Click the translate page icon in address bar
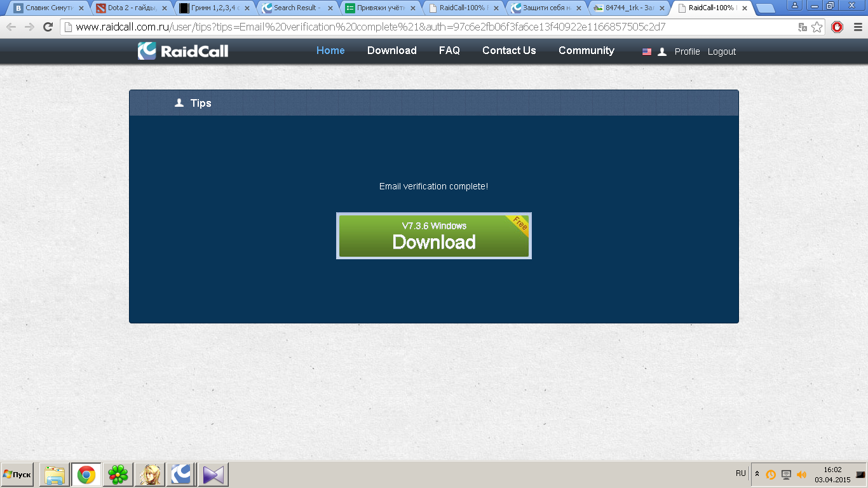Viewport: 868px width, 488px height. click(x=803, y=27)
